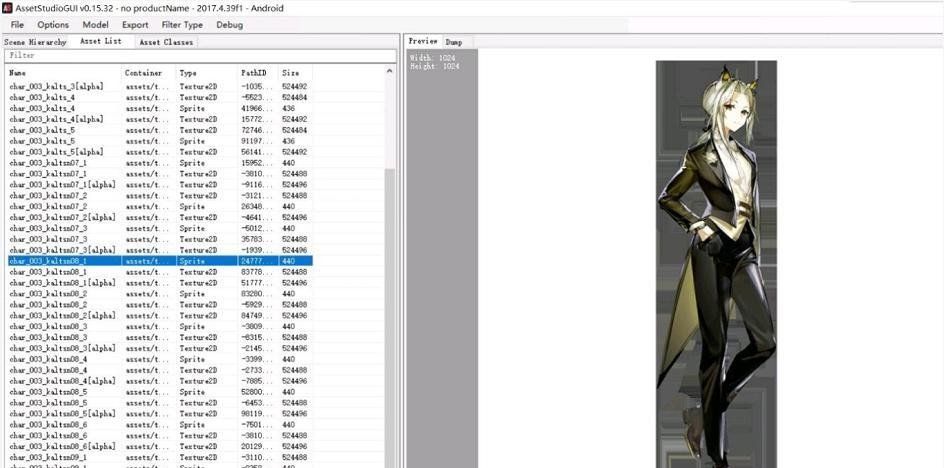This screenshot has width=944, height=468.
Task: Select the row ending in 08_5[alpha]
Action: tap(160, 414)
